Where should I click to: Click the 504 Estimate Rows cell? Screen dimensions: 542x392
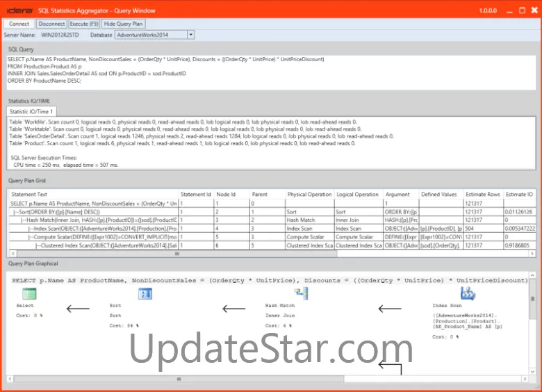coord(483,229)
